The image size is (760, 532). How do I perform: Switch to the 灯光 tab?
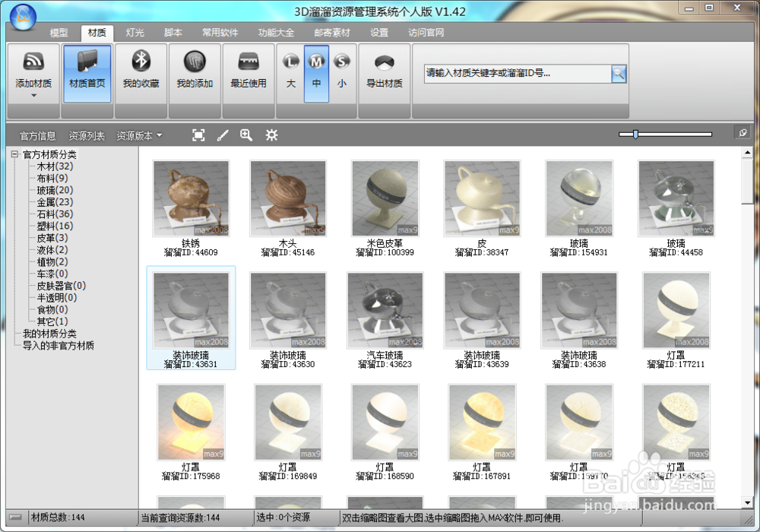133,33
